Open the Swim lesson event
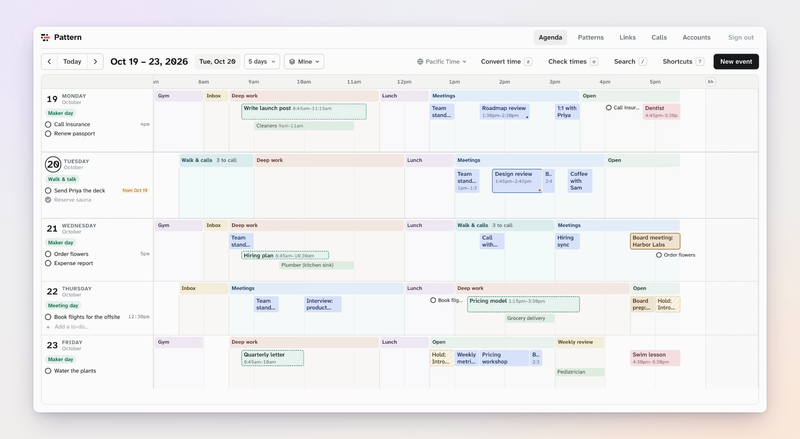Image resolution: width=800 pixels, height=439 pixels. point(655,358)
